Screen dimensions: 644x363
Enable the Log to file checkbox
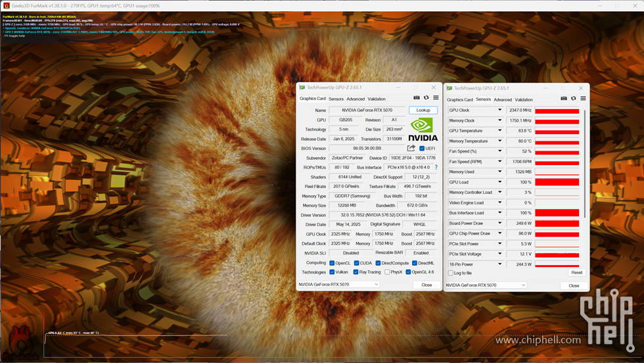point(451,273)
